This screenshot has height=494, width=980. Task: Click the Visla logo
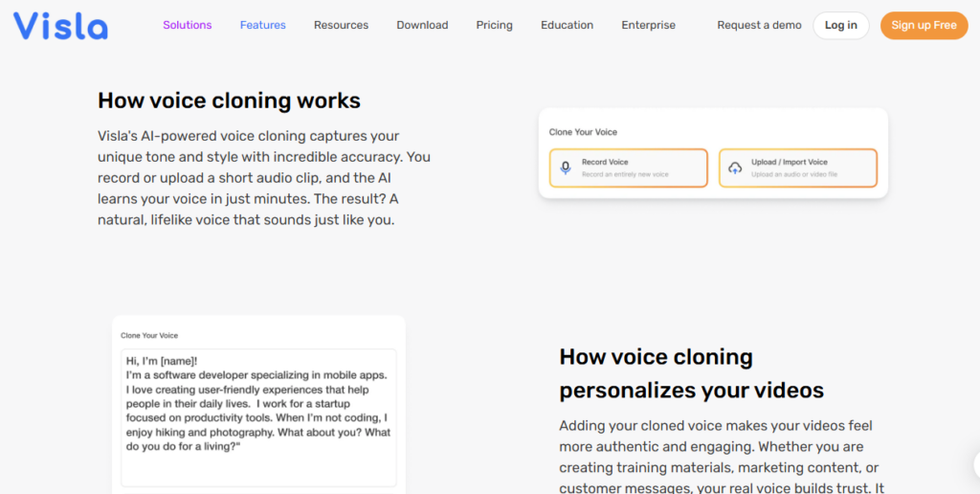[60, 26]
